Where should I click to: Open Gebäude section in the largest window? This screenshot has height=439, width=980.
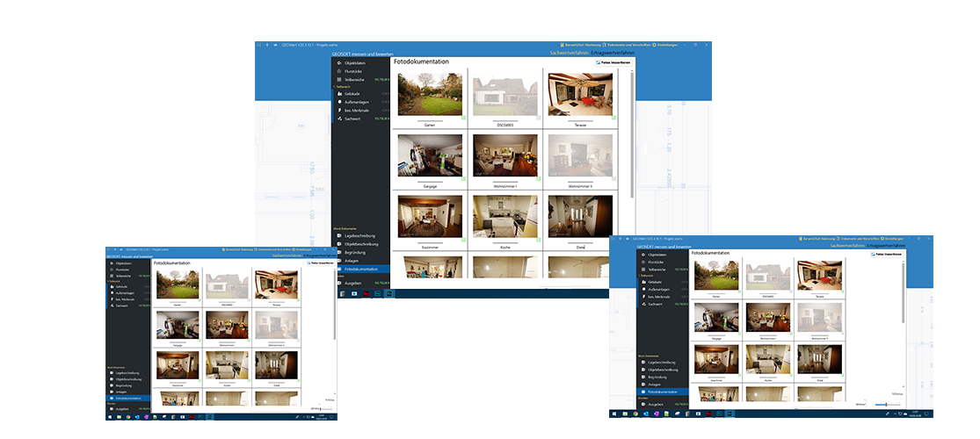[351, 93]
